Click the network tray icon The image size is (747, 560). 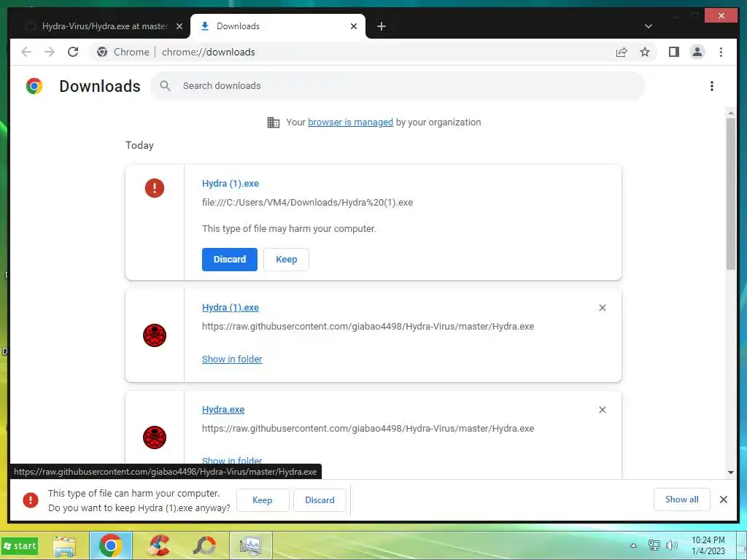coord(654,545)
